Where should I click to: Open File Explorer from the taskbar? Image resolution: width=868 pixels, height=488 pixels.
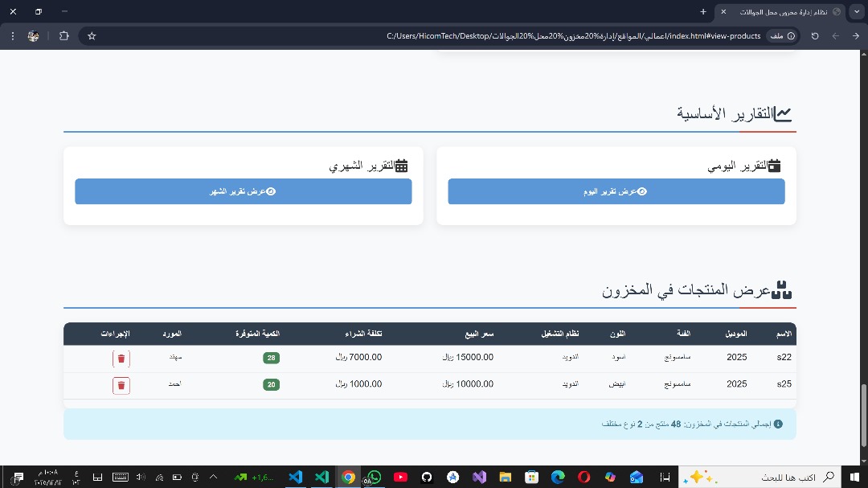[x=506, y=477]
